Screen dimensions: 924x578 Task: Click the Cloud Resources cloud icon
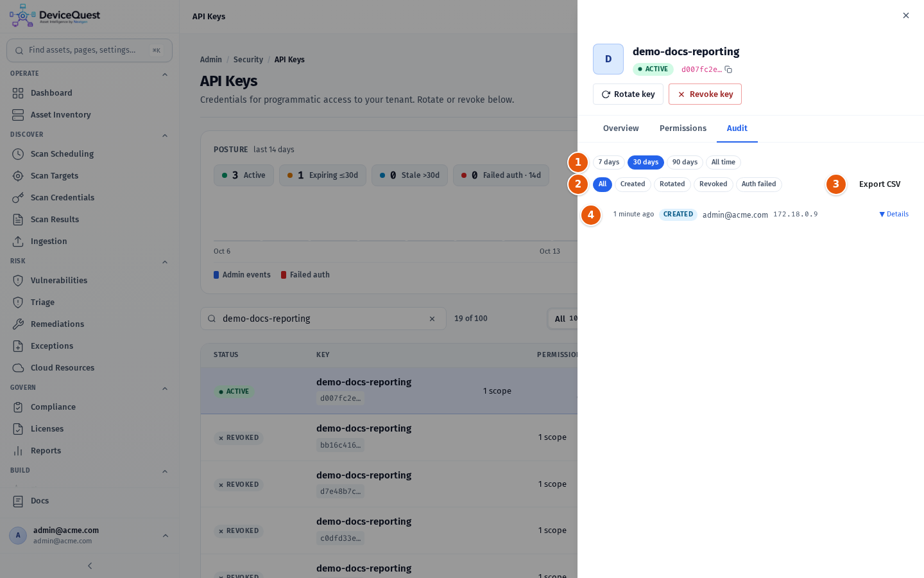18,368
